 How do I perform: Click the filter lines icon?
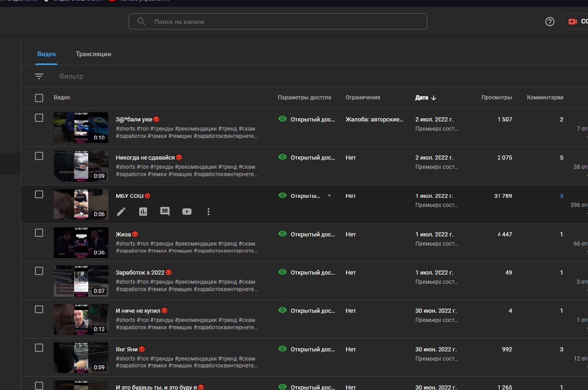pos(39,76)
